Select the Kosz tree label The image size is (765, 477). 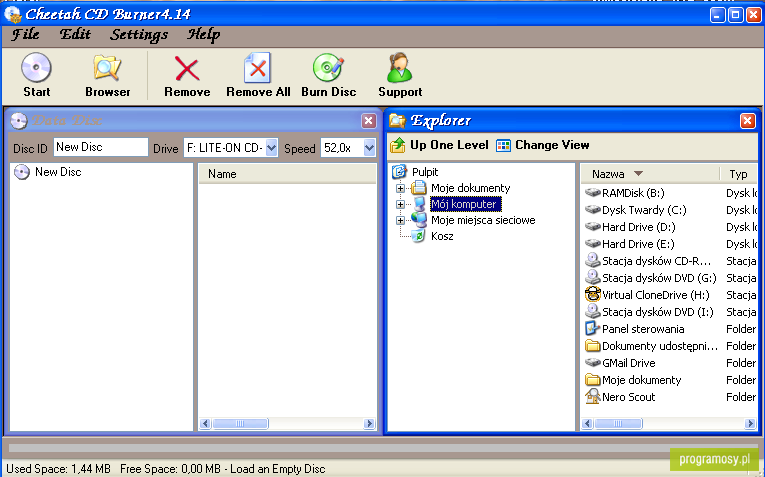pos(442,236)
